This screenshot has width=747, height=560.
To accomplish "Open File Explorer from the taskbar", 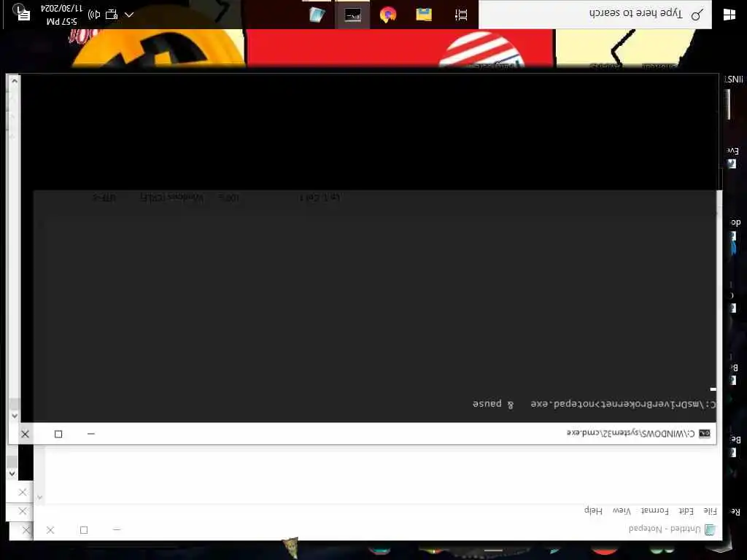I will [424, 15].
